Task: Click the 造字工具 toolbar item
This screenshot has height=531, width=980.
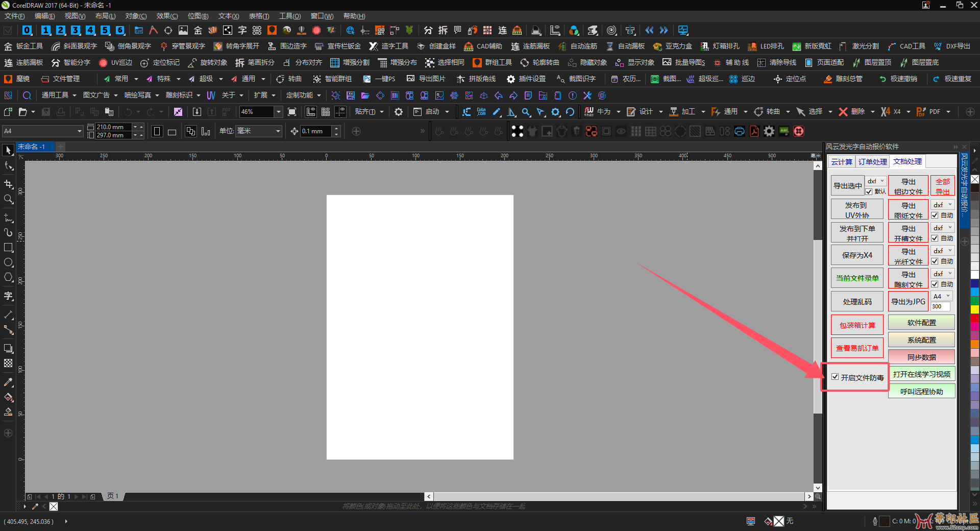Action: 389,46
